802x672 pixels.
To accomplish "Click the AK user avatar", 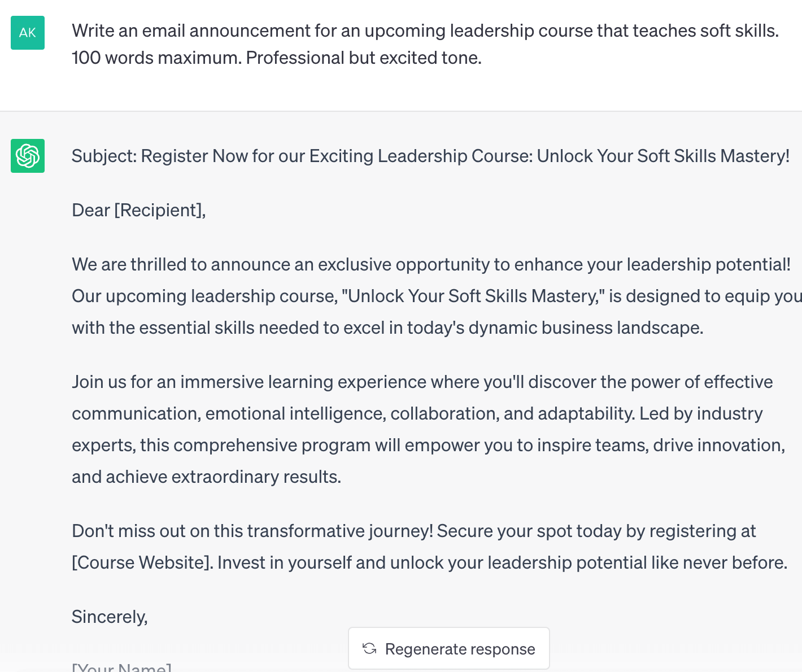I will pos(28,33).
